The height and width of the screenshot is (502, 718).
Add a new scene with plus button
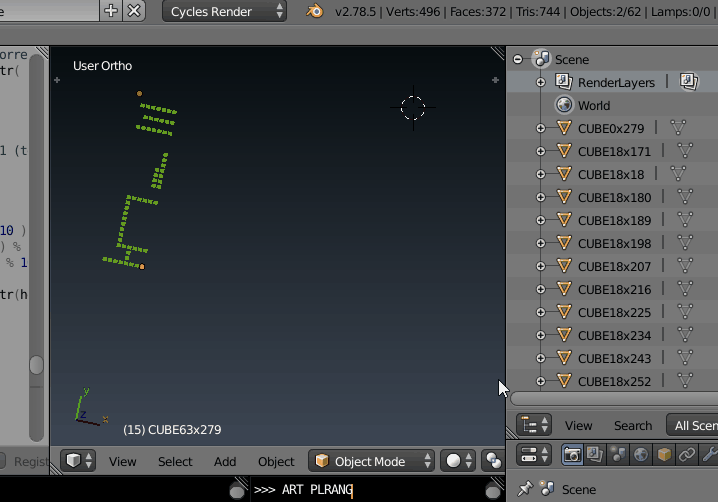(x=111, y=11)
